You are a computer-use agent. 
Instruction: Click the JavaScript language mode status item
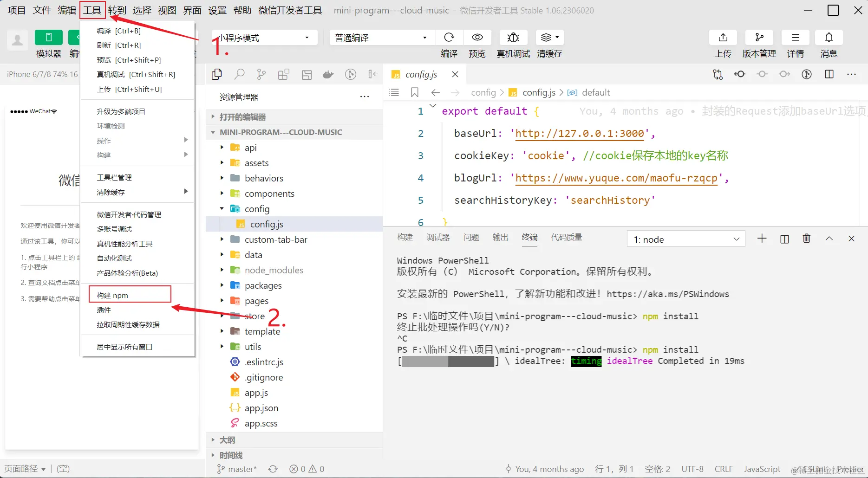[x=762, y=469]
